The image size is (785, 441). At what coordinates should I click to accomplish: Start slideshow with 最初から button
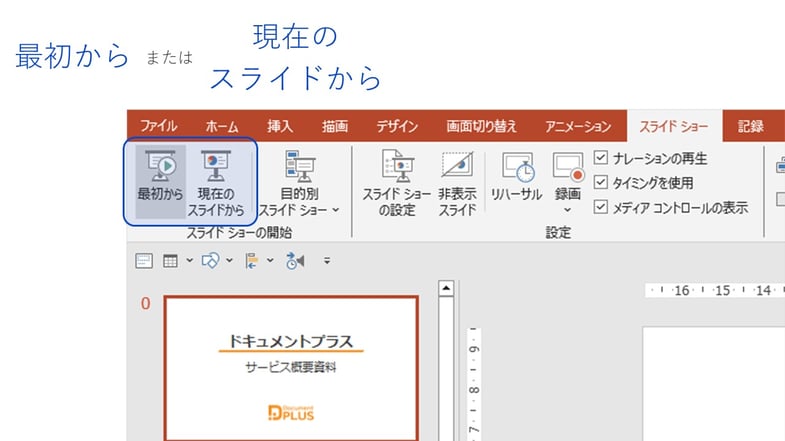coord(160,181)
